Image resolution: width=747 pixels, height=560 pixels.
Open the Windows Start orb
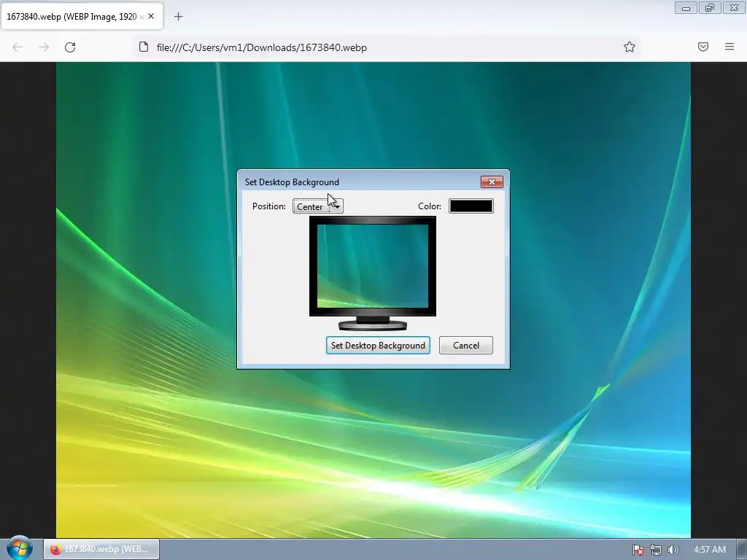[x=20, y=548]
